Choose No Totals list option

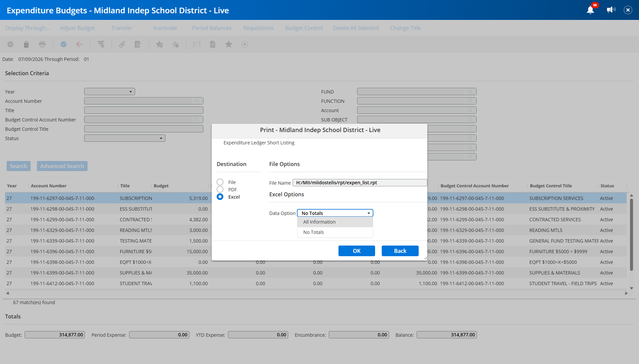[x=335, y=232]
